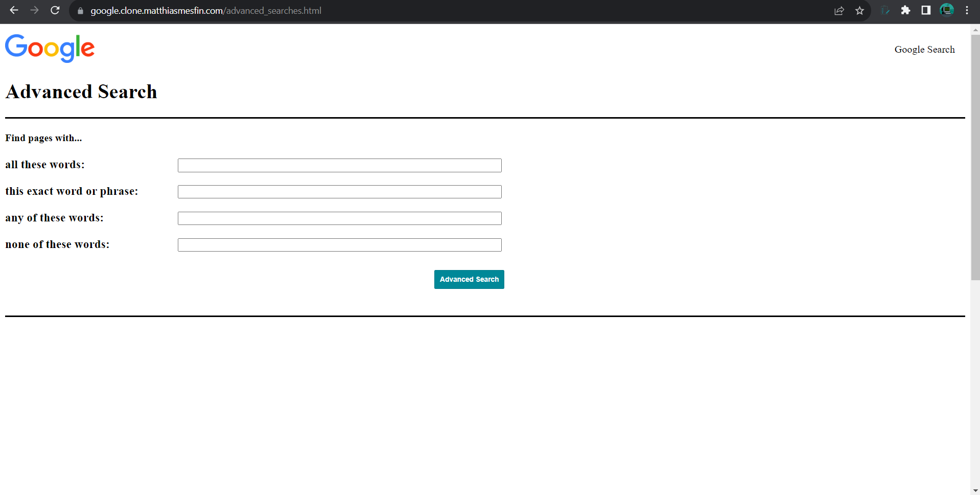Screen dimensions: 980x495
Task: Click the 'none of these words:' label
Action: [x=57, y=244]
